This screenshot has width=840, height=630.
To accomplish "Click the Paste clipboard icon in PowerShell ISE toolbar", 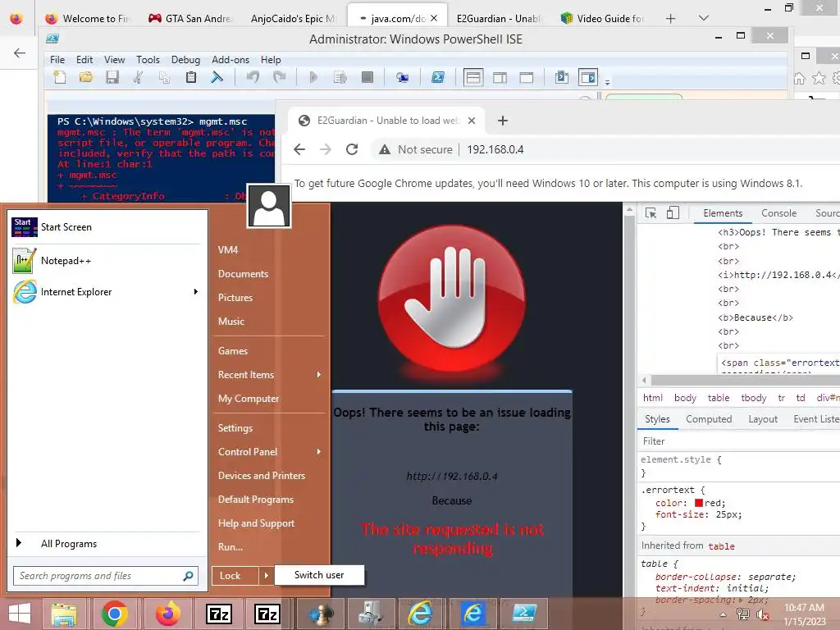I will coord(190,78).
